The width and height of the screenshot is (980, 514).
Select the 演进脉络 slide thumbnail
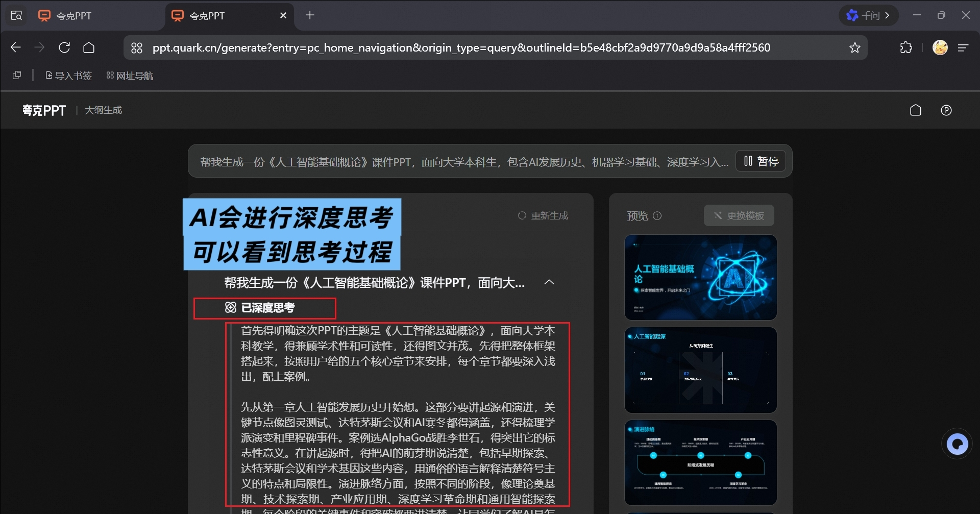point(701,463)
